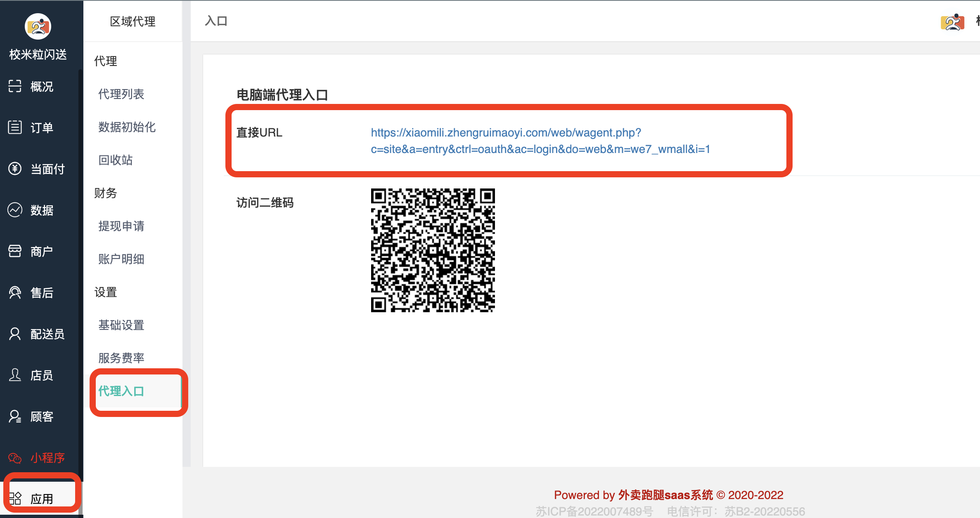The height and width of the screenshot is (518, 980).
Task: Click the 校米粒闪送 site name
Action: point(38,54)
